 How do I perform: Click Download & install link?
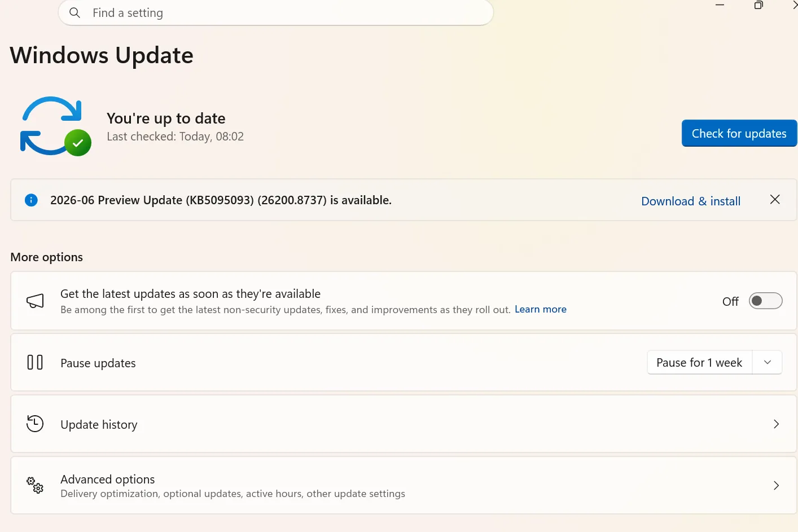click(x=691, y=201)
